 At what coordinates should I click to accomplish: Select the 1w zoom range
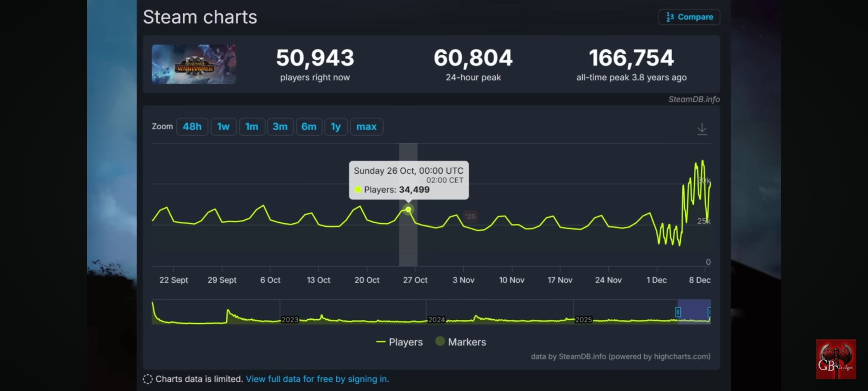pyautogui.click(x=223, y=127)
